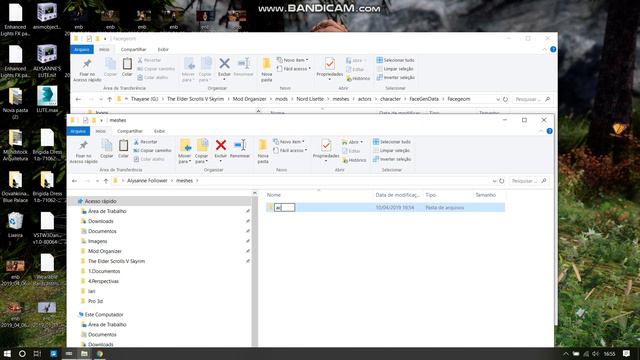Open Compartilhar tab in meshes window
640x360 pixels.
tap(130, 131)
